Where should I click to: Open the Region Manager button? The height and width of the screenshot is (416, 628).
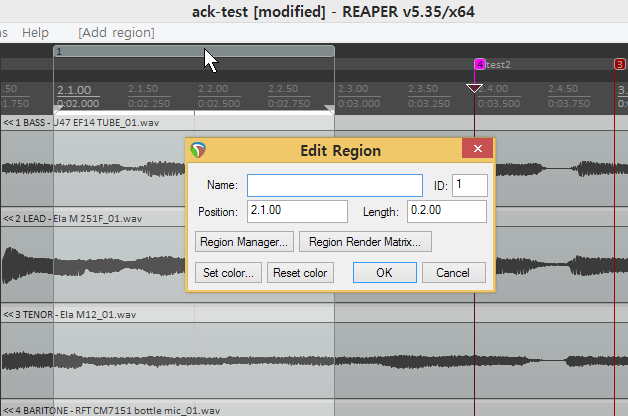point(244,242)
